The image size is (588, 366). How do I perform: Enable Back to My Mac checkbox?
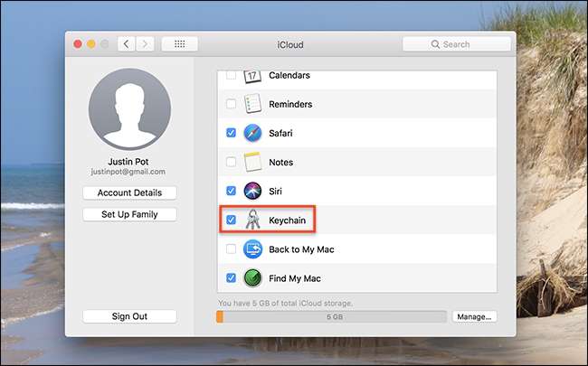tap(231, 249)
